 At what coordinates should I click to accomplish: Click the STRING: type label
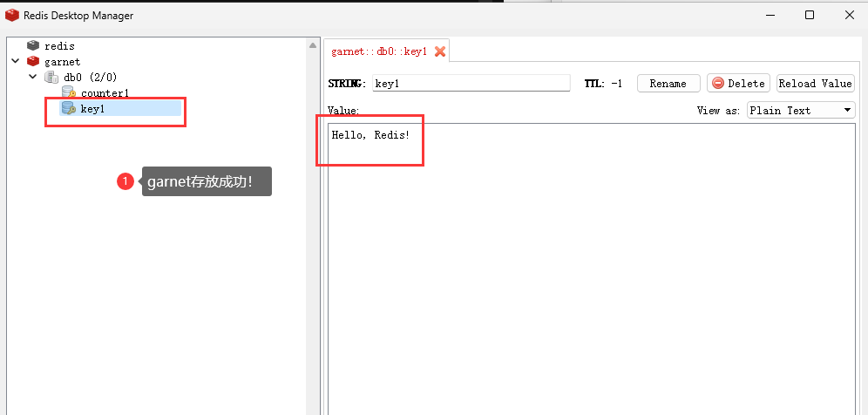tap(347, 83)
